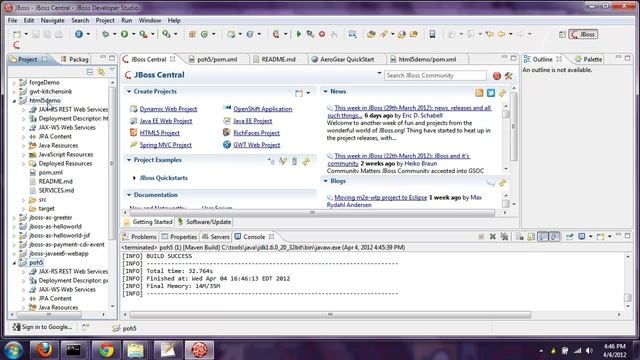Click the refresh icon in Project Examples header

[306, 162]
